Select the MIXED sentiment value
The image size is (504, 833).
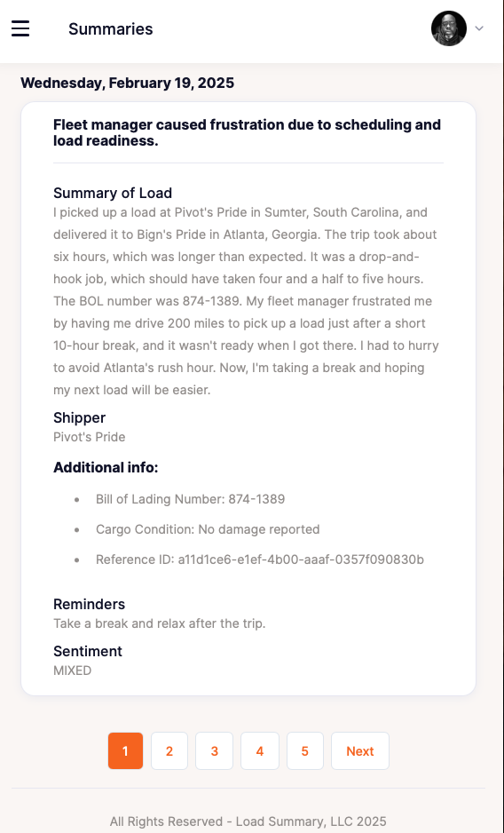(x=72, y=670)
